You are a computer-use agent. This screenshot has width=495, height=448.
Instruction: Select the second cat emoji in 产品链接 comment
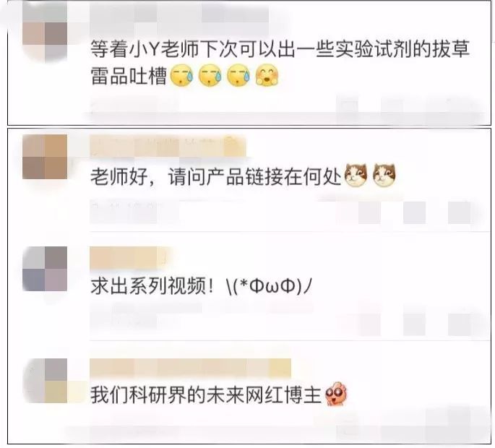pyautogui.click(x=384, y=175)
